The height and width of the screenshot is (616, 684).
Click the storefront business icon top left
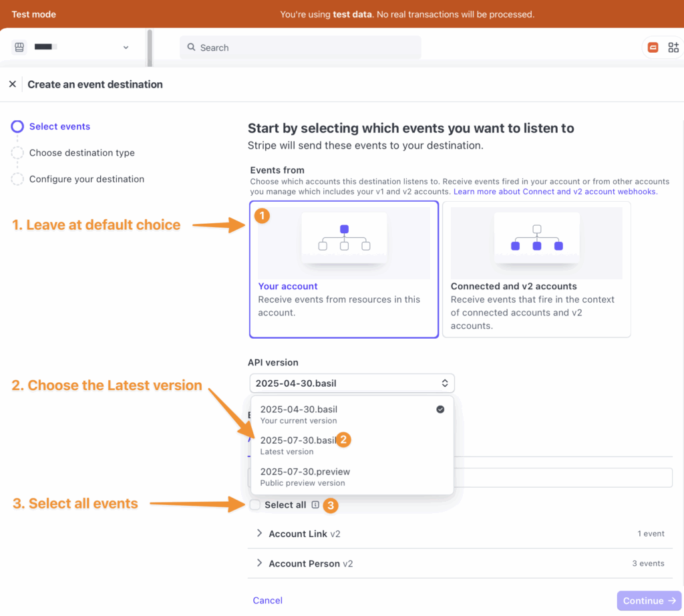[19, 47]
